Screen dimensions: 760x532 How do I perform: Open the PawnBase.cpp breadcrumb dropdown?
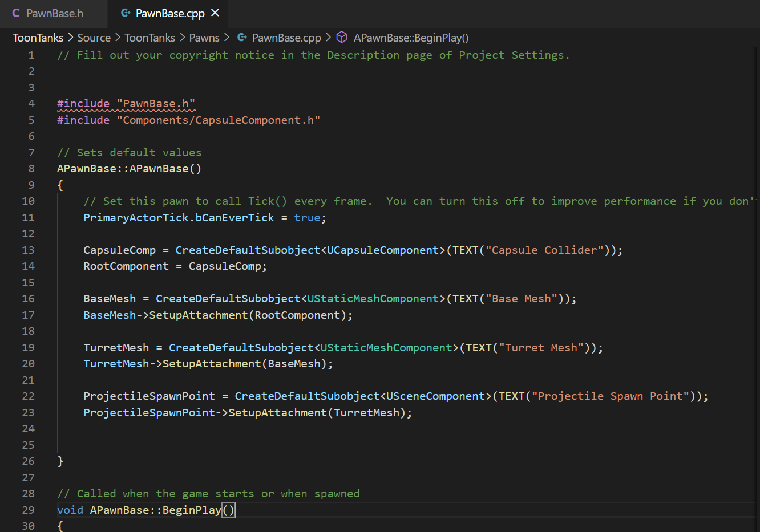[286, 38]
